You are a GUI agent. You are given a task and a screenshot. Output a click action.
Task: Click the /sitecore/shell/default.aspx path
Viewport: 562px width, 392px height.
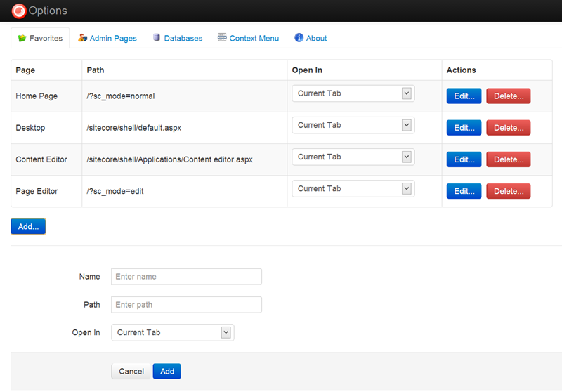pos(133,128)
